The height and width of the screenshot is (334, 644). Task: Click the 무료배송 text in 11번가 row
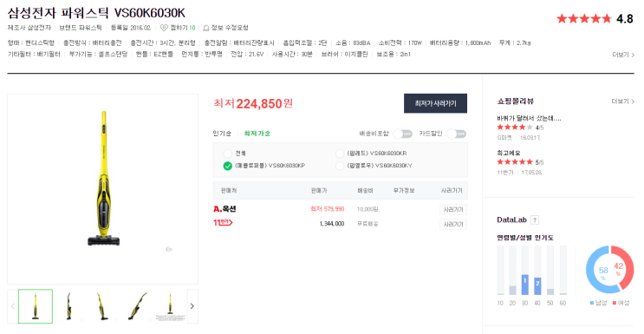368,224
